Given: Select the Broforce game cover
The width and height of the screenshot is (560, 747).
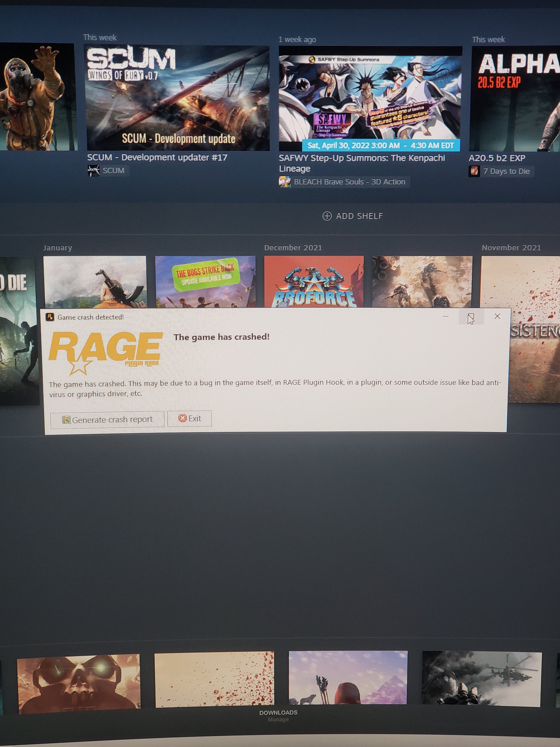Looking at the screenshot, I should (314, 282).
